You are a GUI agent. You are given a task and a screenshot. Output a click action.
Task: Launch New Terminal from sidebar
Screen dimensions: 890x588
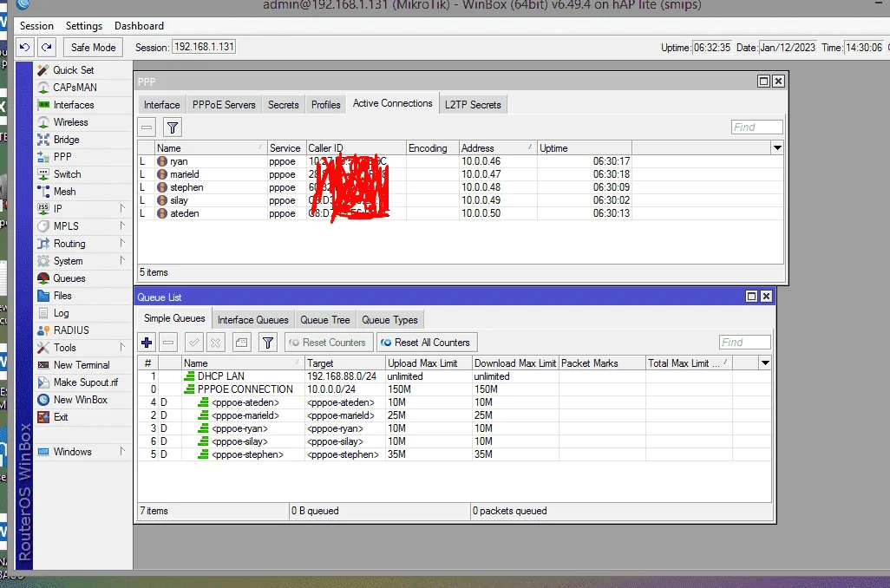coord(82,365)
